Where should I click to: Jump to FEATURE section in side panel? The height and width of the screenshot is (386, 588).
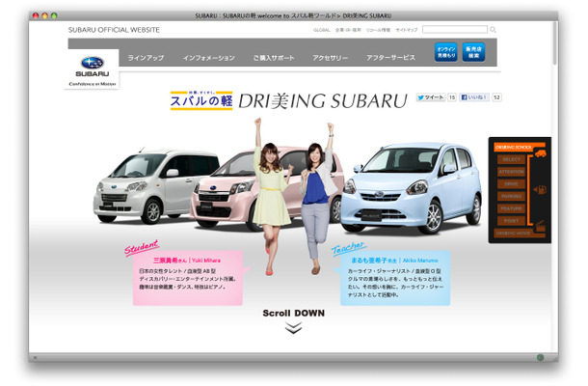[x=511, y=208]
